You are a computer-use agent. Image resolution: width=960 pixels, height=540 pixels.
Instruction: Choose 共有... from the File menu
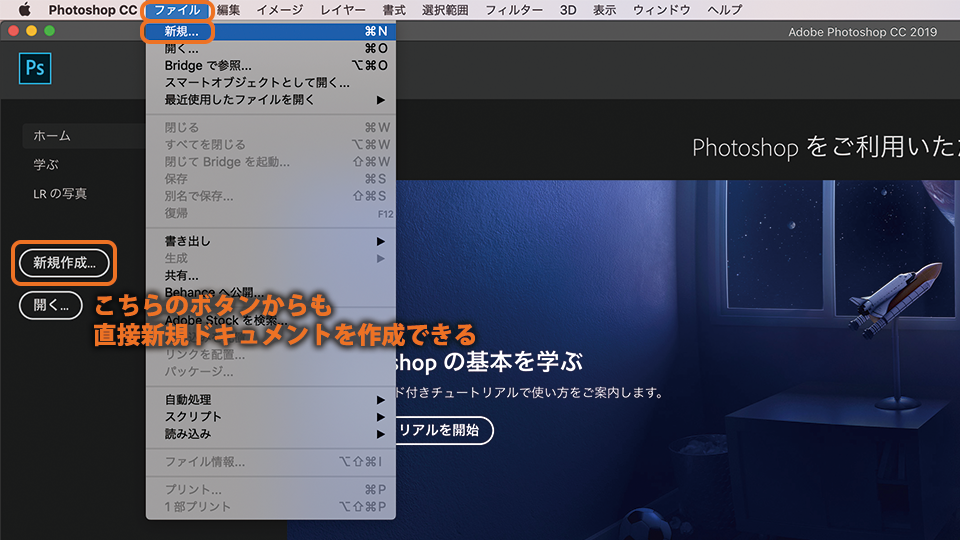(271, 276)
